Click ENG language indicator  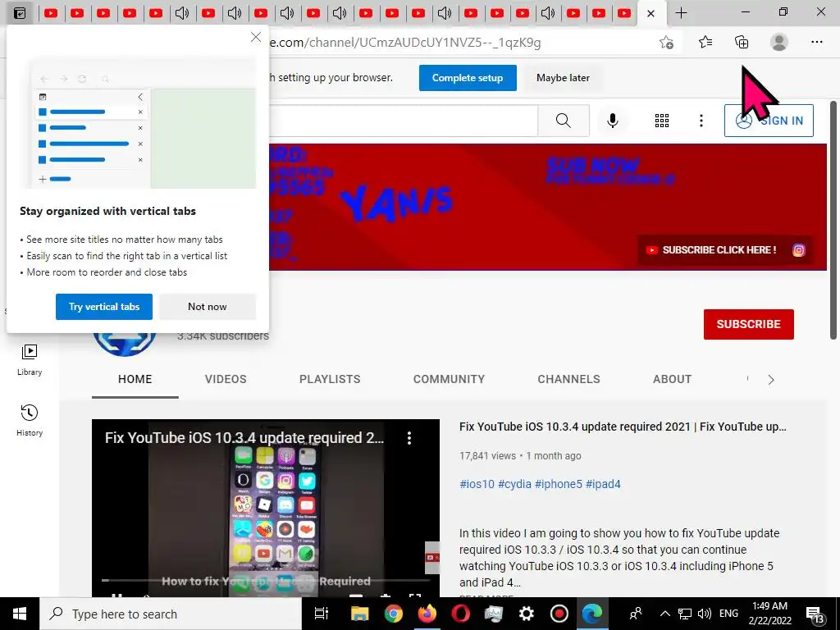728,614
